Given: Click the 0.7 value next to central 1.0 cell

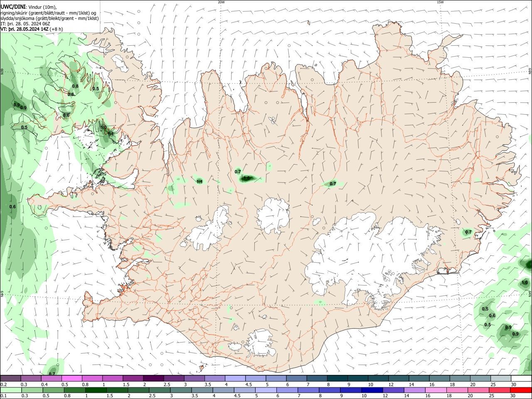Looking at the screenshot, I should pyautogui.click(x=238, y=172).
